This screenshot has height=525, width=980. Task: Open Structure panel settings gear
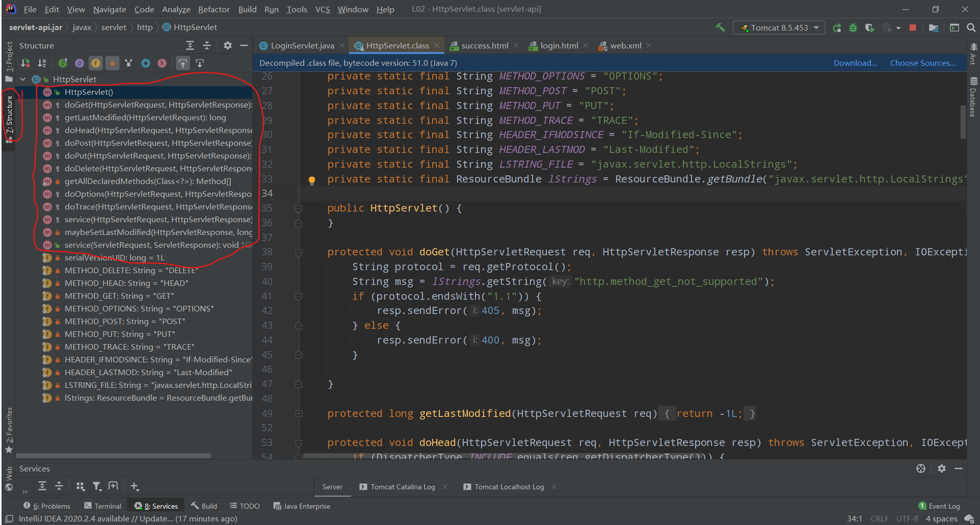[x=228, y=45]
